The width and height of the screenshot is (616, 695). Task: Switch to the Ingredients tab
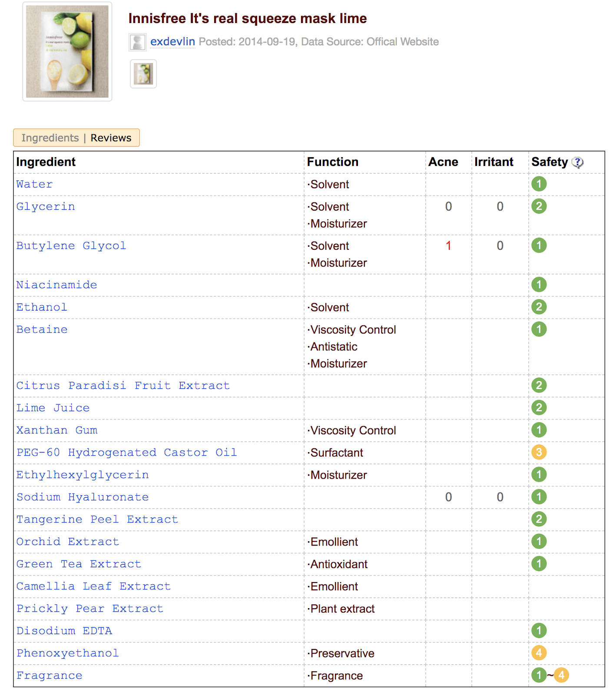[x=50, y=138]
